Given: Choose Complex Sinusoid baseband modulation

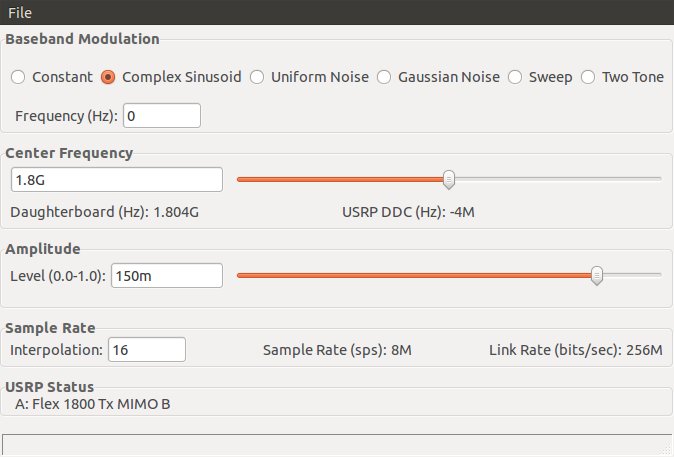Looking at the screenshot, I should point(109,77).
